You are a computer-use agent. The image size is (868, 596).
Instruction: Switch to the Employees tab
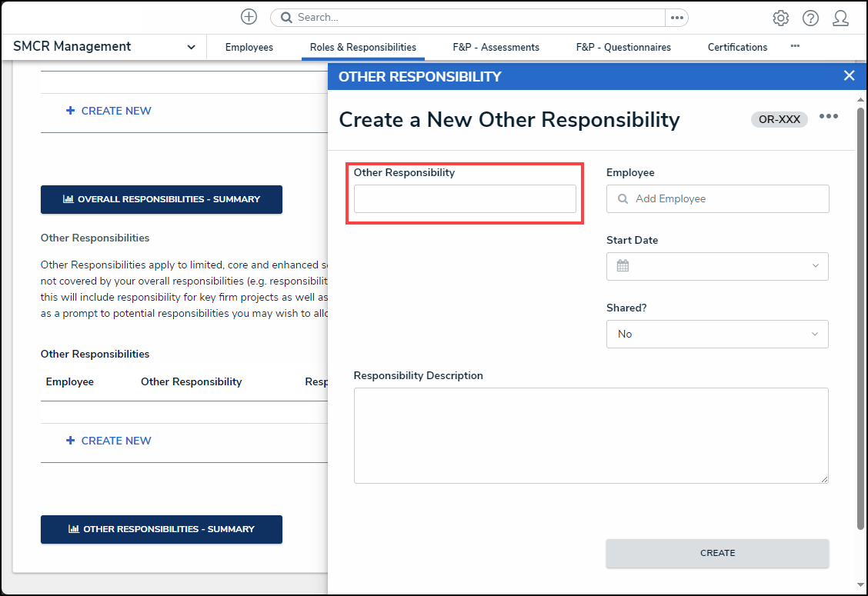click(x=249, y=47)
